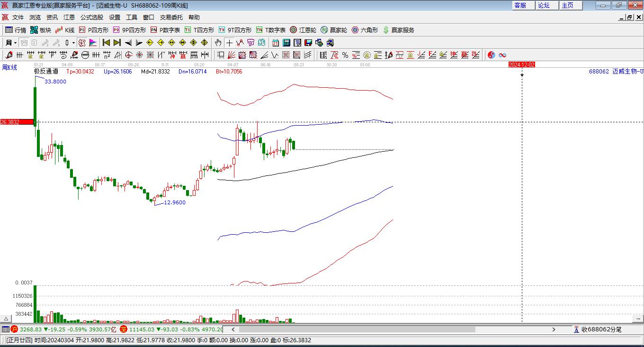
Task: Open the 浏览 menu
Action: click(x=35, y=17)
